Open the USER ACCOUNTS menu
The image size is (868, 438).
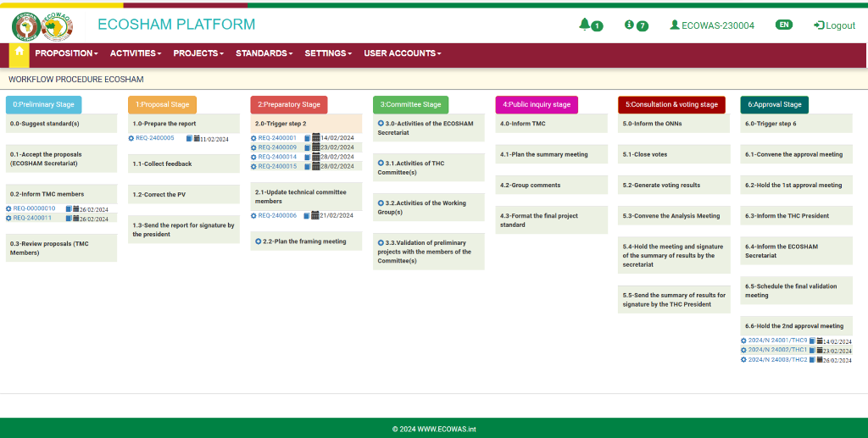coord(403,53)
